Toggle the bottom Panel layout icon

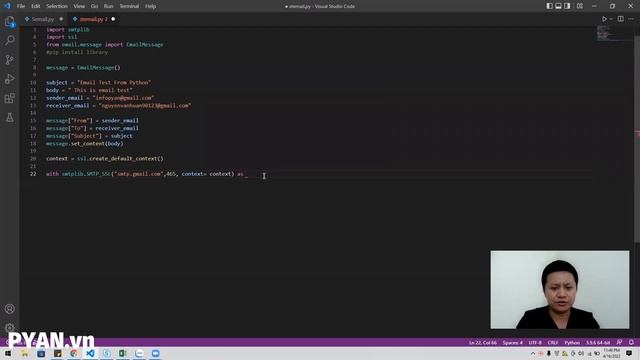[558, 6]
